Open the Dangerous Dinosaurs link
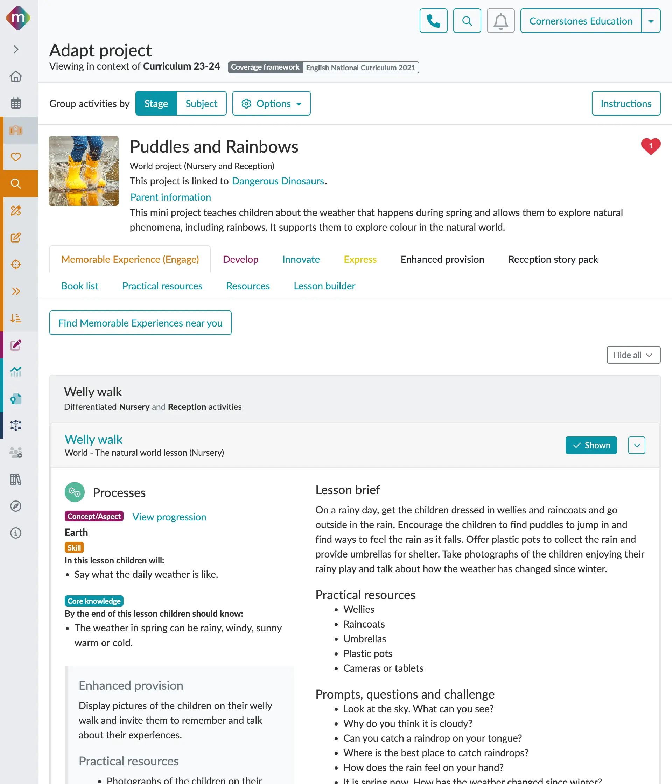This screenshot has width=672, height=784. pos(278,181)
